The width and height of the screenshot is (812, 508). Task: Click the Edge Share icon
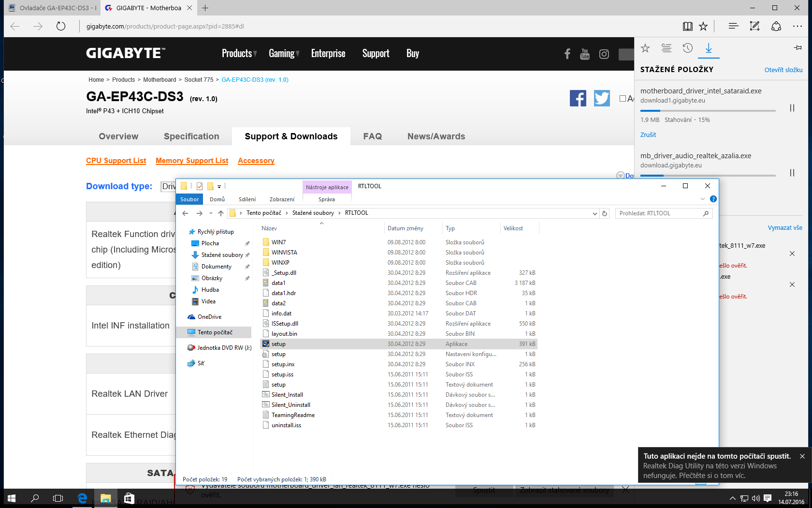click(x=776, y=26)
